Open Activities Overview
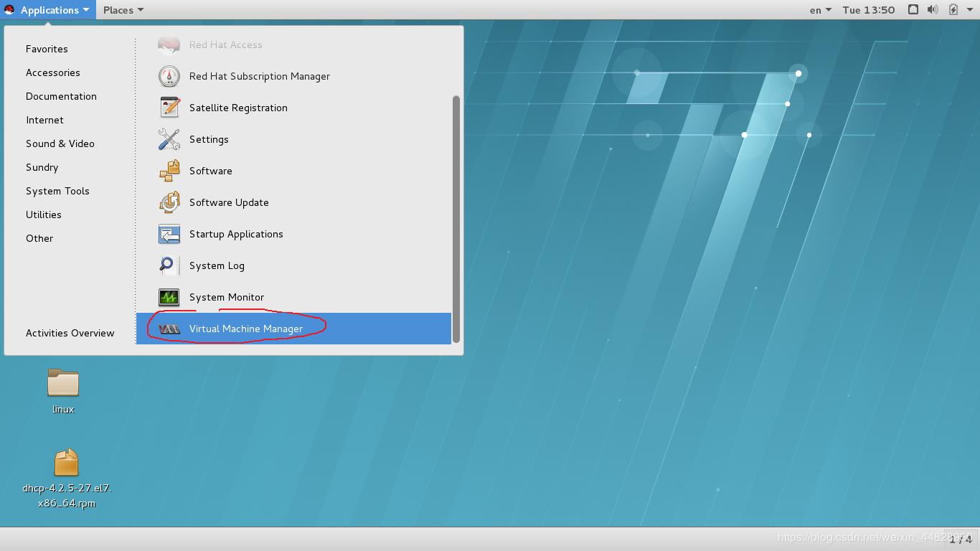The width and height of the screenshot is (980, 551). point(70,333)
